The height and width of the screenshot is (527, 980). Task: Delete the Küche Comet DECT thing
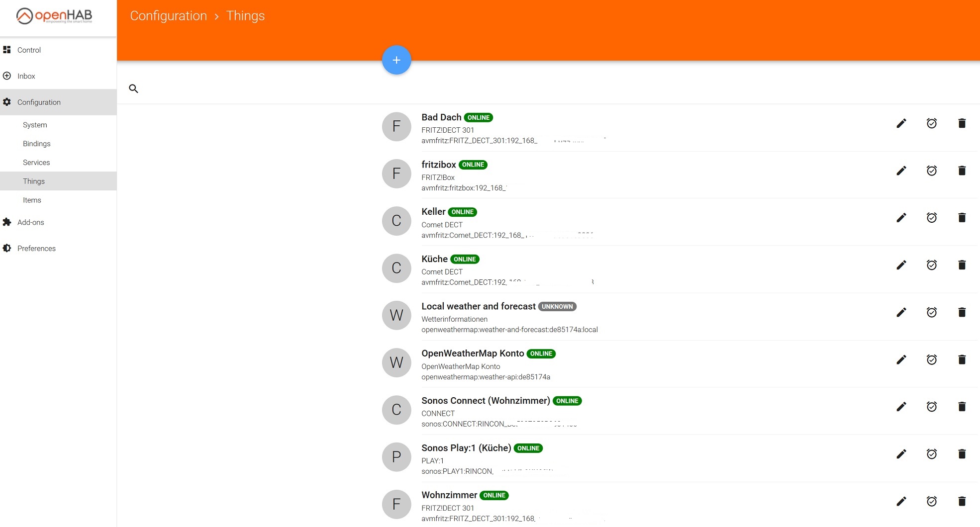coord(962,265)
